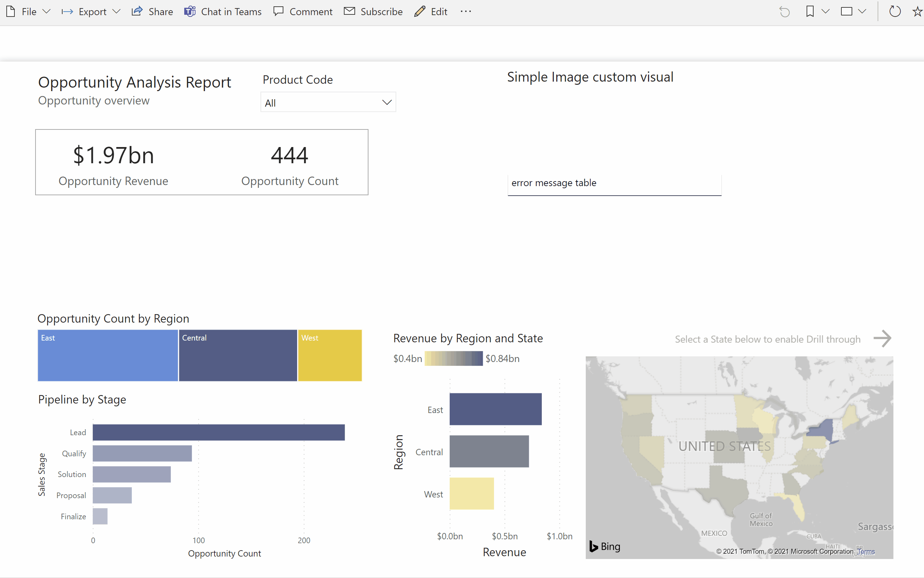Open the Product Code dropdown
Screen dimensions: 924x578
pos(386,102)
